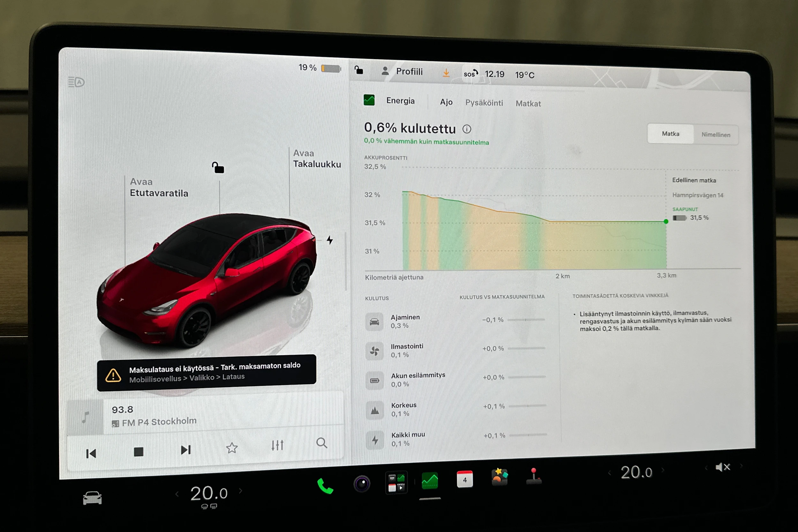Image resolution: width=798 pixels, height=532 pixels.
Task: Increase the driver temperature with the right arrow
Action: pyautogui.click(x=241, y=491)
